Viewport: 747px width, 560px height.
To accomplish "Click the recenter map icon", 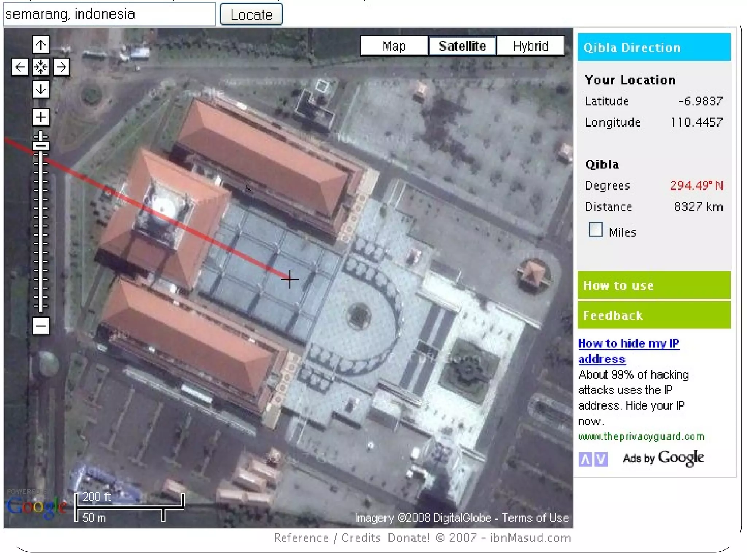I will click(40, 67).
